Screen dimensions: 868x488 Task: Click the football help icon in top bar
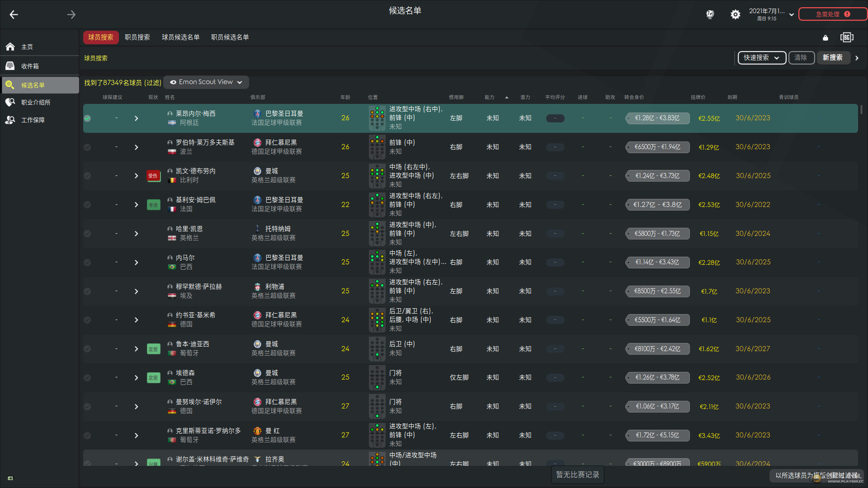(710, 14)
